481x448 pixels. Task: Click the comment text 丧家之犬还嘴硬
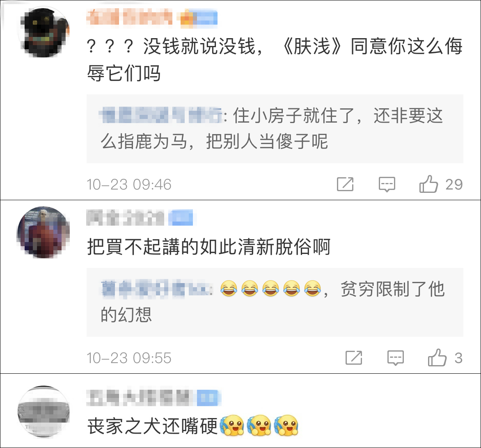coord(152,425)
